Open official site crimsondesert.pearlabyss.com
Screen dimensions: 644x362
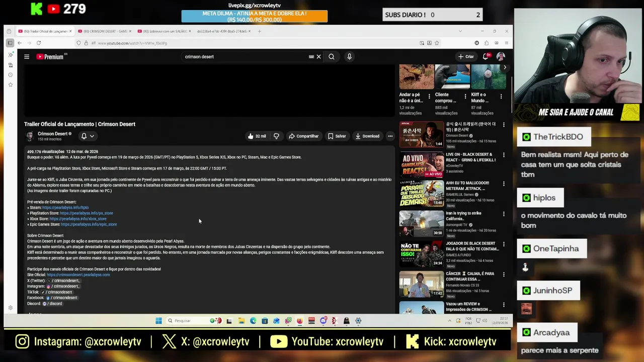click(x=78, y=275)
